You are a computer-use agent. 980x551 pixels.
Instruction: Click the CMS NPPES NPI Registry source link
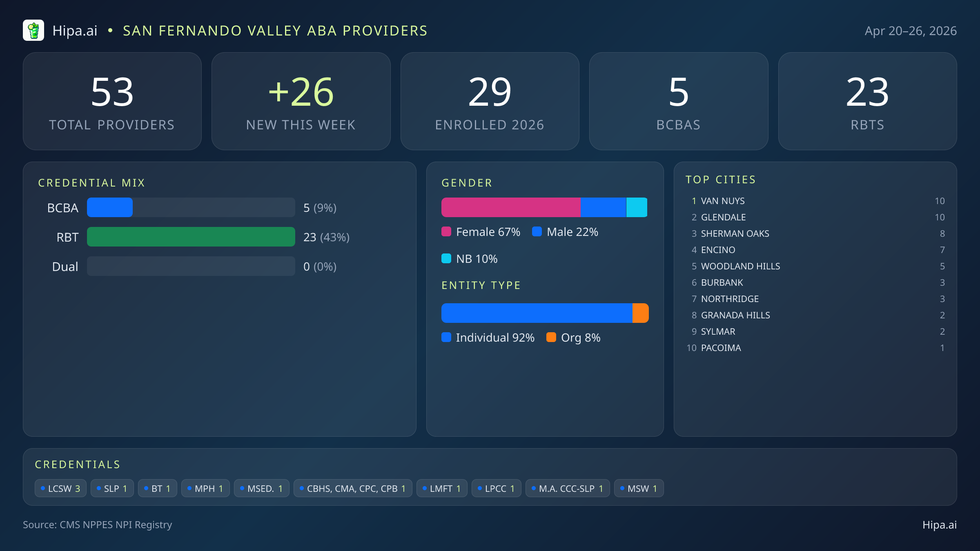coord(97,525)
